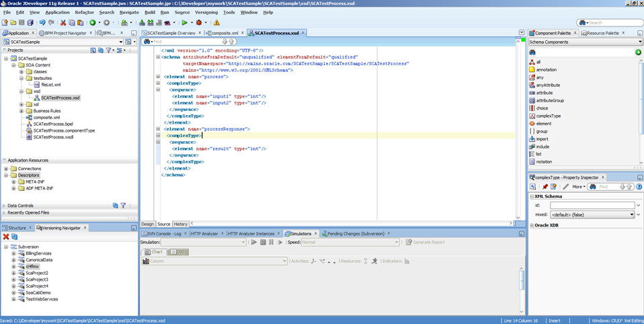644x324 pixels.
Task: Click the Debug bug icon
Action: [198, 23]
